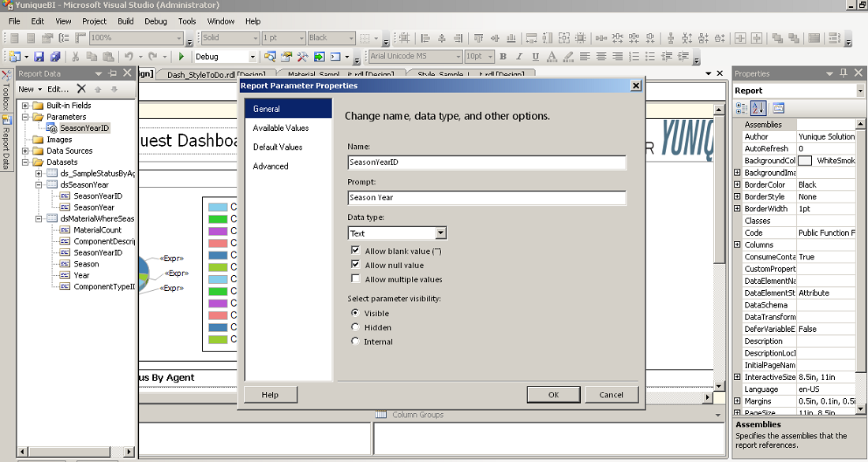Image resolution: width=868 pixels, height=462 pixels.
Task: Click Alphabetical sort icon in Properties panel
Action: click(x=758, y=108)
